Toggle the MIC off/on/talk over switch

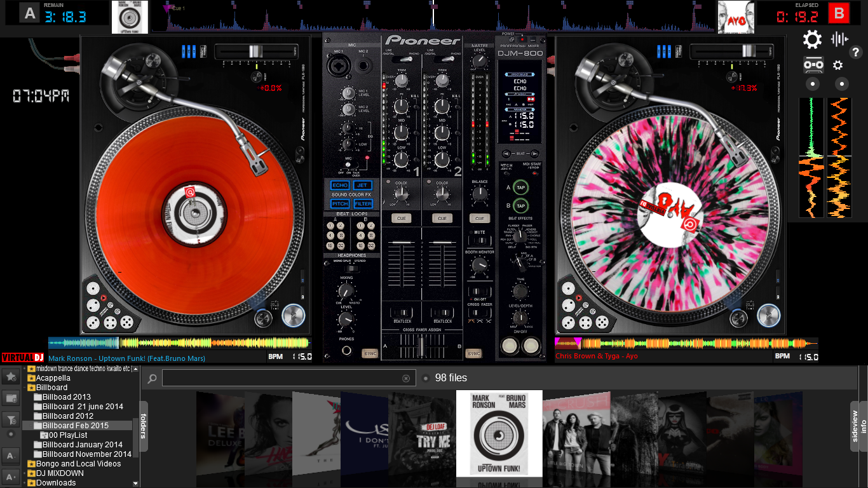point(349,165)
